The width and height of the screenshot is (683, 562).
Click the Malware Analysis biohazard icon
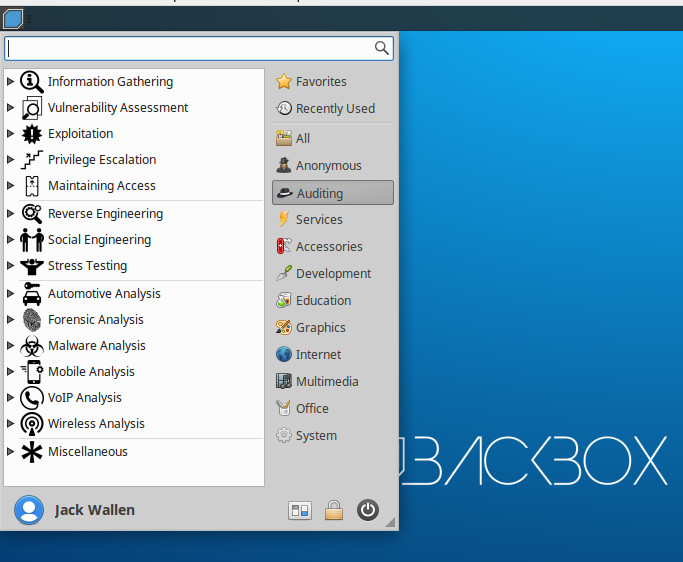coord(32,346)
